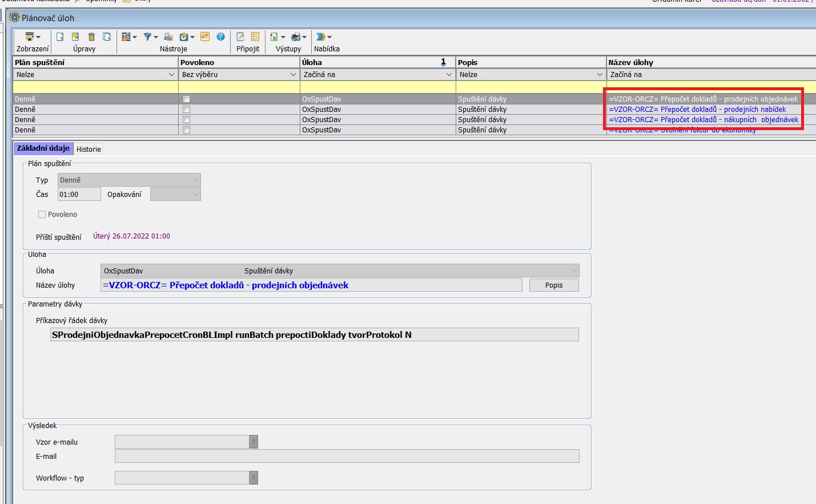
Task: Click the new record icon in Úpravy
Action: point(60,37)
